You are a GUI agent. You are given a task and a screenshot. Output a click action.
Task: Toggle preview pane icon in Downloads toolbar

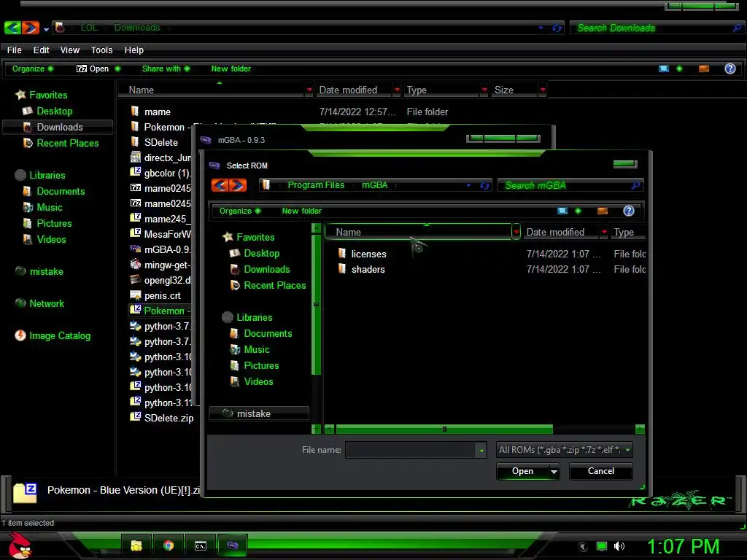[x=704, y=69]
